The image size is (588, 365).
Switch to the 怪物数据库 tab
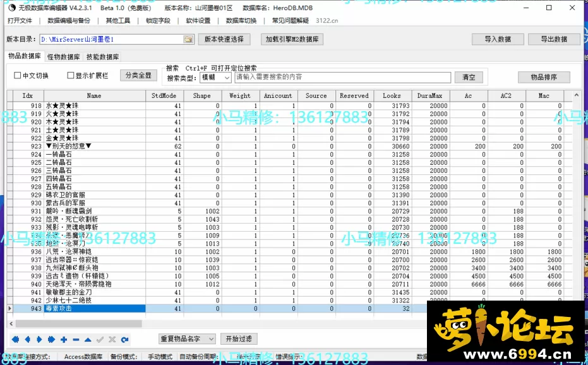(x=64, y=57)
